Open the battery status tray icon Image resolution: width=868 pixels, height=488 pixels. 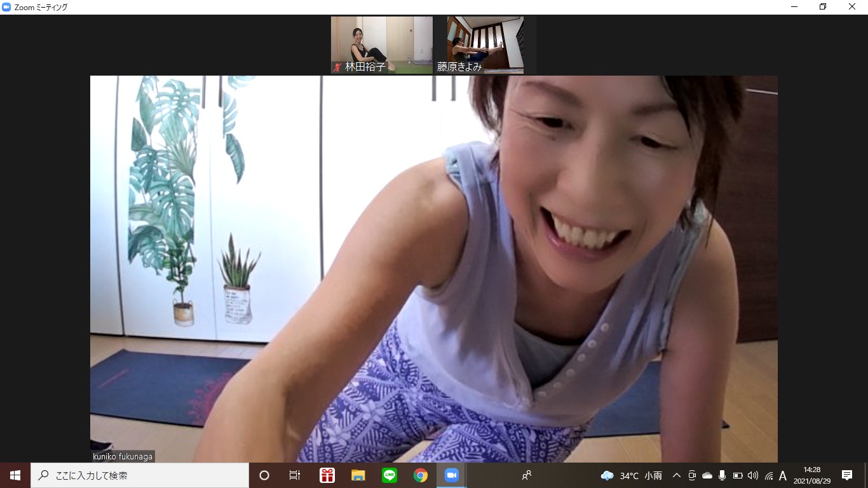click(x=738, y=475)
